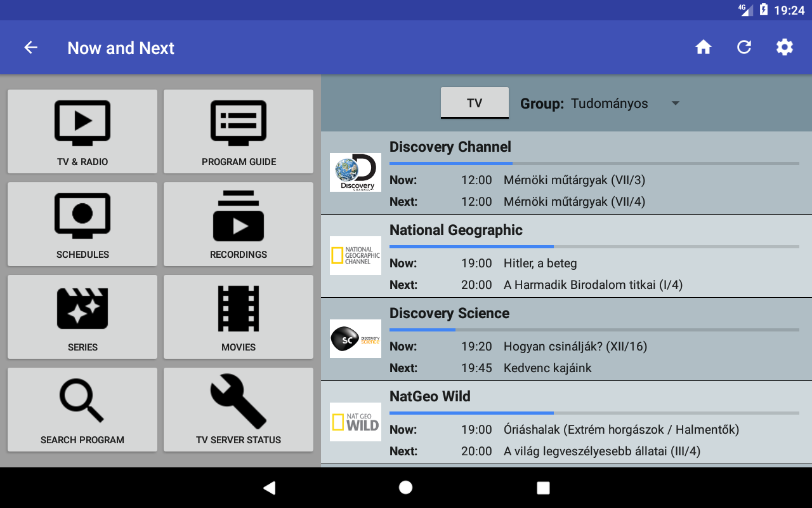Tap the battery status icon
Viewport: 812px width, 508px height.
[764, 10]
